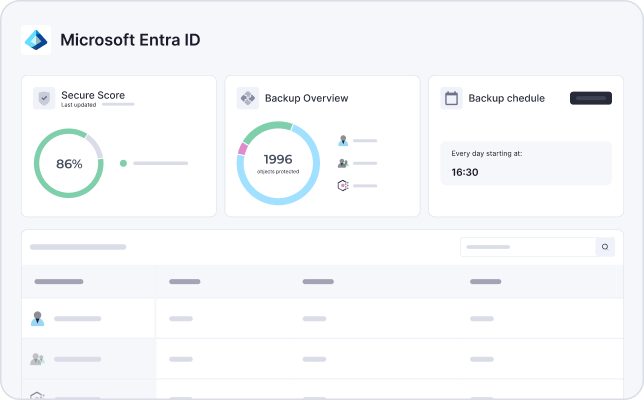Viewport: 644px width, 400px height.
Task: Select the hexagon app icon in Backup legend
Action: point(343,185)
